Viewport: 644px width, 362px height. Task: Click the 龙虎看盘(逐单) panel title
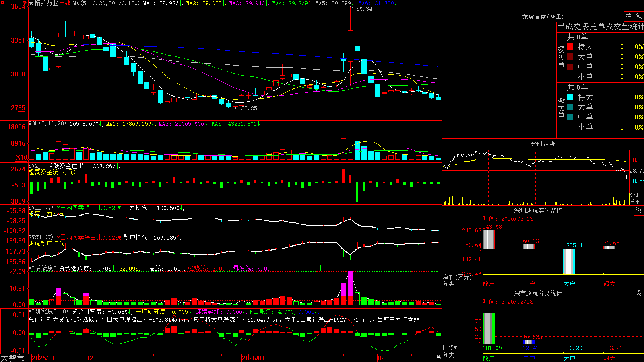point(543,16)
